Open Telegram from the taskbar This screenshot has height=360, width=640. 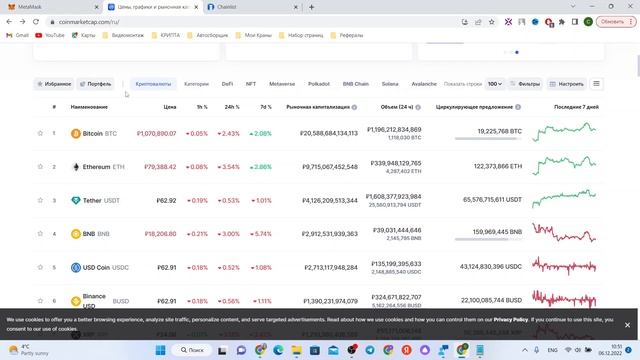click(x=370, y=350)
